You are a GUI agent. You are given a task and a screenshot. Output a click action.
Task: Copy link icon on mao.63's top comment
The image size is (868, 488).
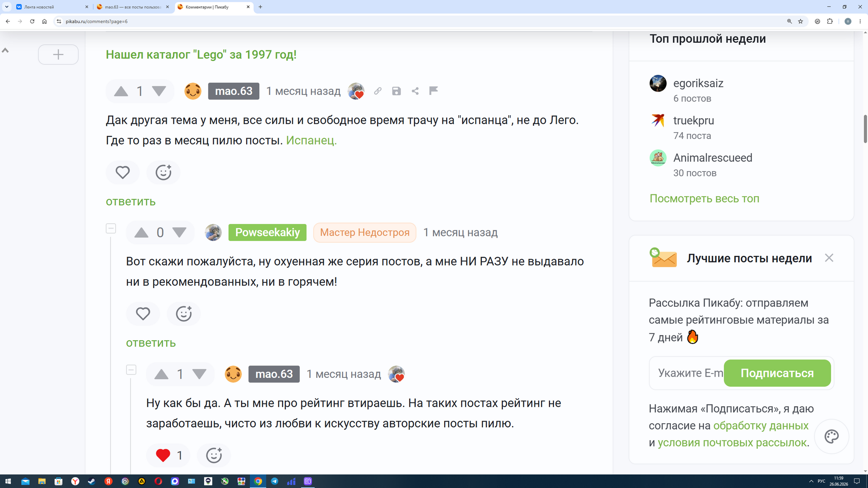pos(378,91)
